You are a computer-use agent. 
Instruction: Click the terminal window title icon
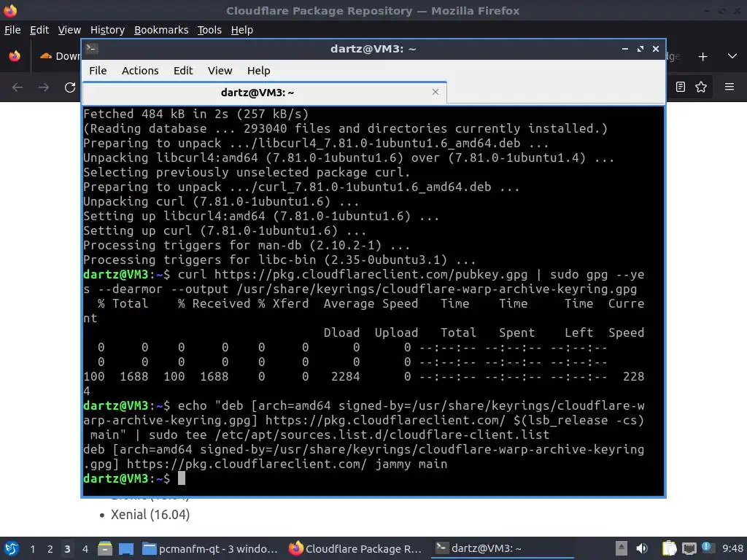[x=92, y=49]
